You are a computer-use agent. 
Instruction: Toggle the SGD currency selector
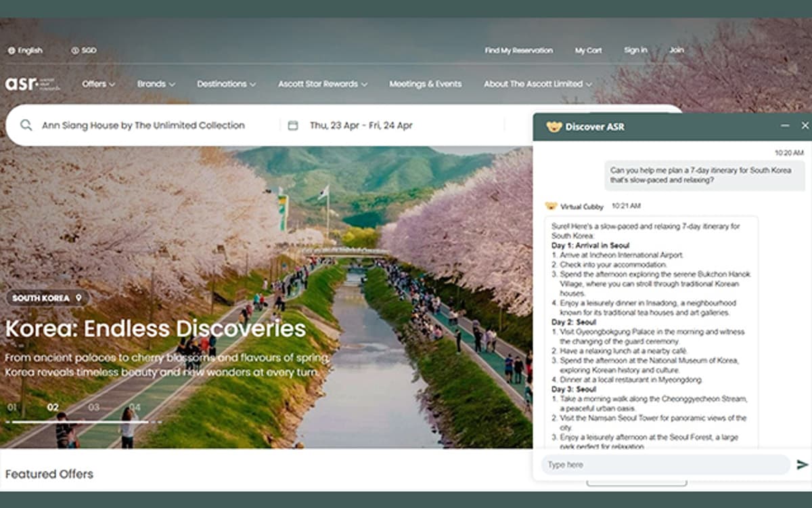tap(83, 50)
